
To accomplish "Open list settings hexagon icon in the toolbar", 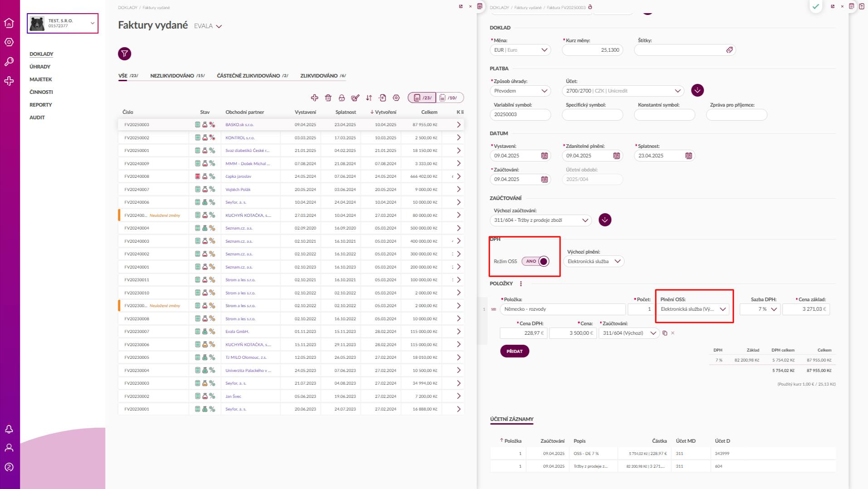I will coord(396,98).
